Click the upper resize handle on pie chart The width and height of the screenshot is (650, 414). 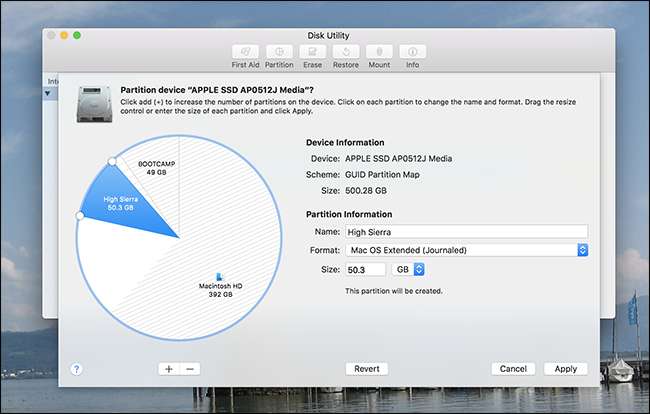pyautogui.click(x=111, y=161)
